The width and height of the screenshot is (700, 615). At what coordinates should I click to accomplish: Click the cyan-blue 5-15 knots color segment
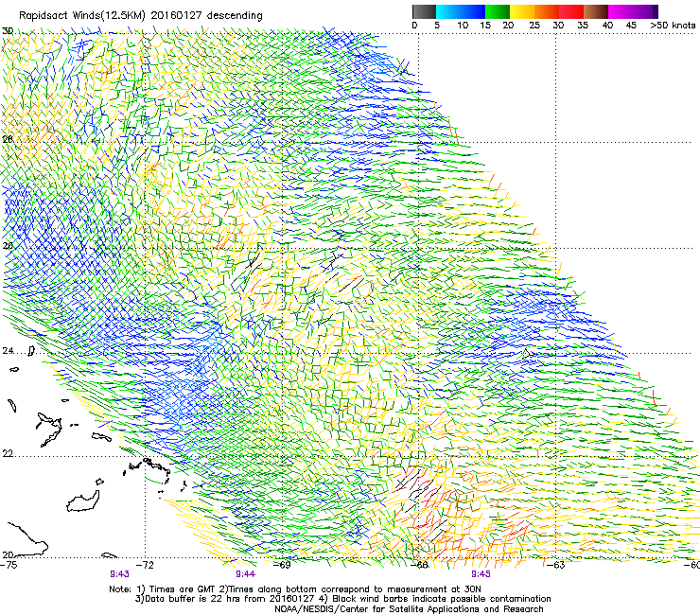(x=461, y=11)
